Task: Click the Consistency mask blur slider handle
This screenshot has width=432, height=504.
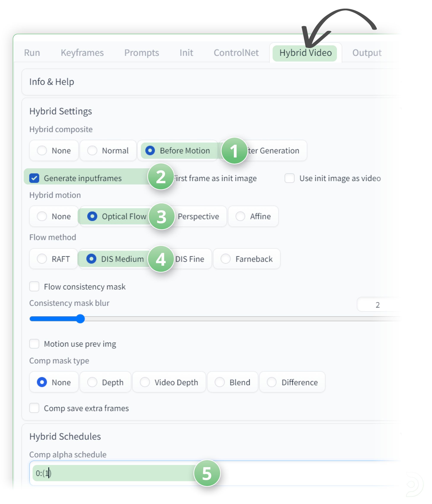Action: [x=80, y=318]
